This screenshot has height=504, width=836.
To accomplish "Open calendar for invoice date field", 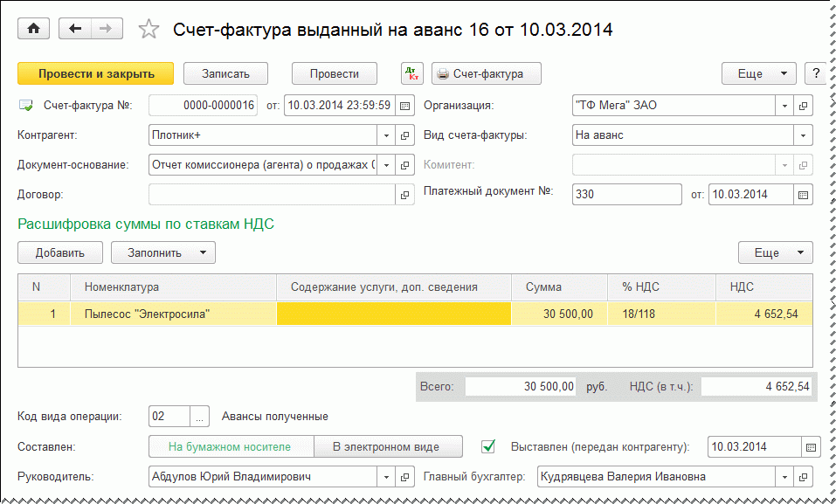I will [404, 106].
